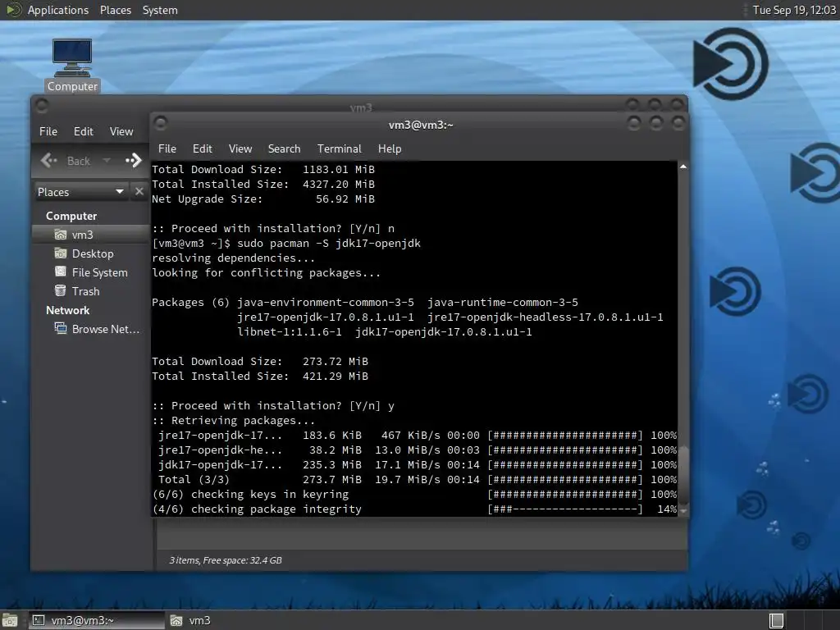
Task: Open Places menu in top panel
Action: click(x=115, y=10)
